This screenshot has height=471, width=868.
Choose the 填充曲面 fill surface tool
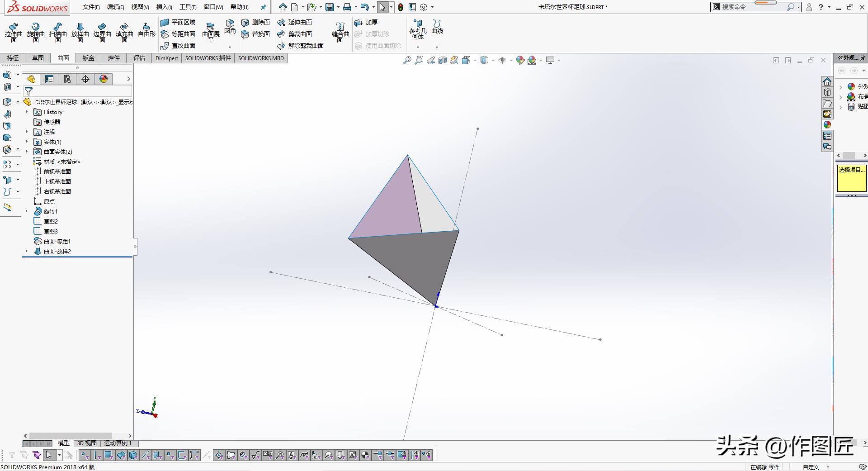[x=124, y=32]
